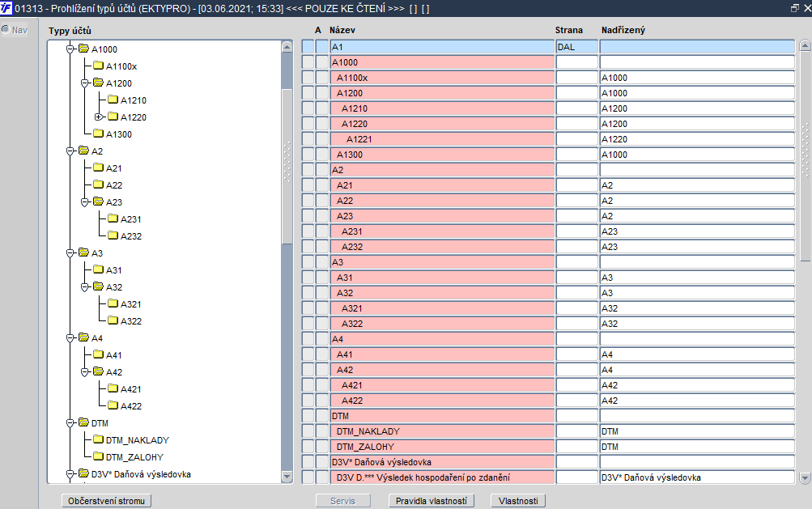812x509 pixels.
Task: Click the A1210 folder icon
Action: coord(113,100)
